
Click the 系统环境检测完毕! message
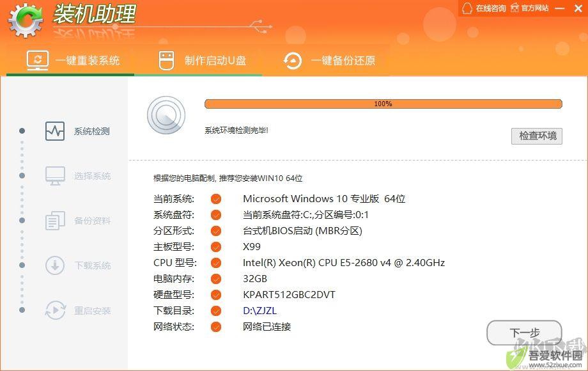(236, 130)
